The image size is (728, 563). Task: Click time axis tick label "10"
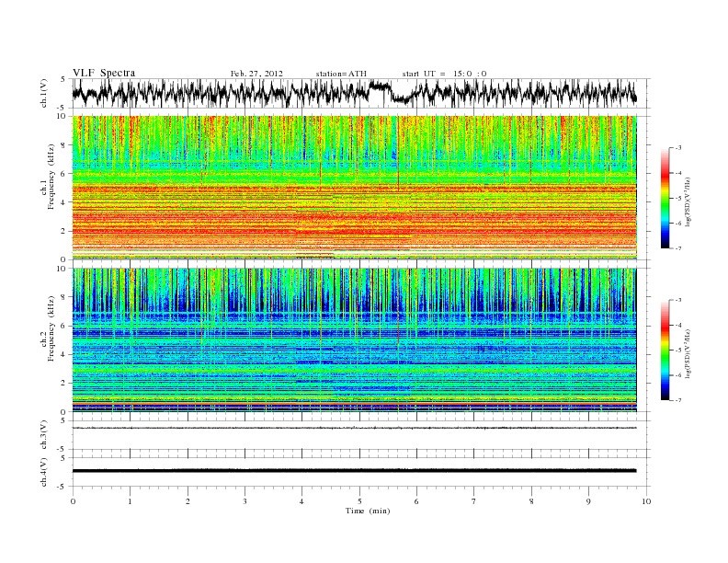click(x=646, y=501)
